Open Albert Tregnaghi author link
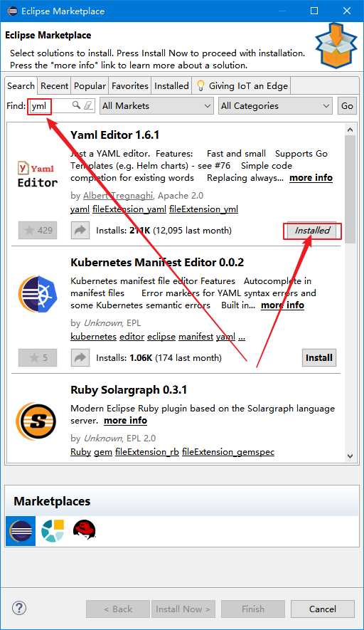This screenshot has width=364, height=630. pyautogui.click(x=117, y=196)
